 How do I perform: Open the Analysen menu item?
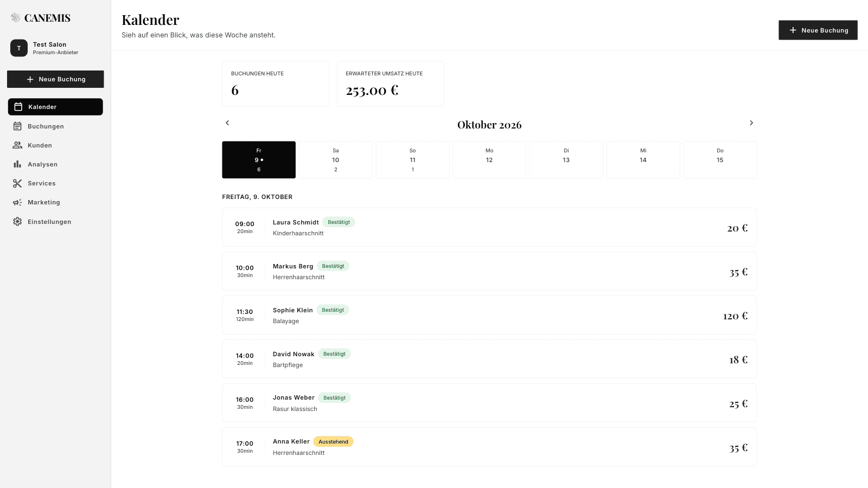(55, 164)
